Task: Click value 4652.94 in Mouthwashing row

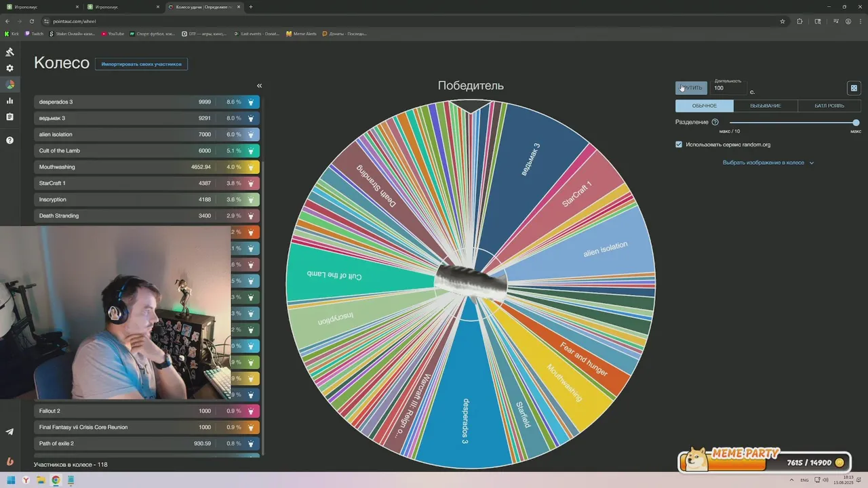Action: 201,167
